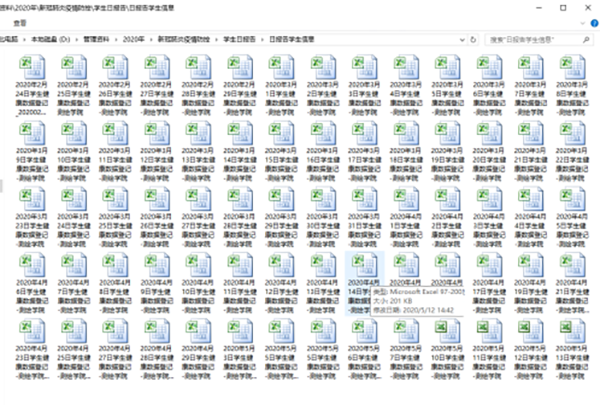Select the 2020年3月31日 Excel file icon
This screenshot has height=405, width=600.
pyautogui.click(x=365, y=199)
